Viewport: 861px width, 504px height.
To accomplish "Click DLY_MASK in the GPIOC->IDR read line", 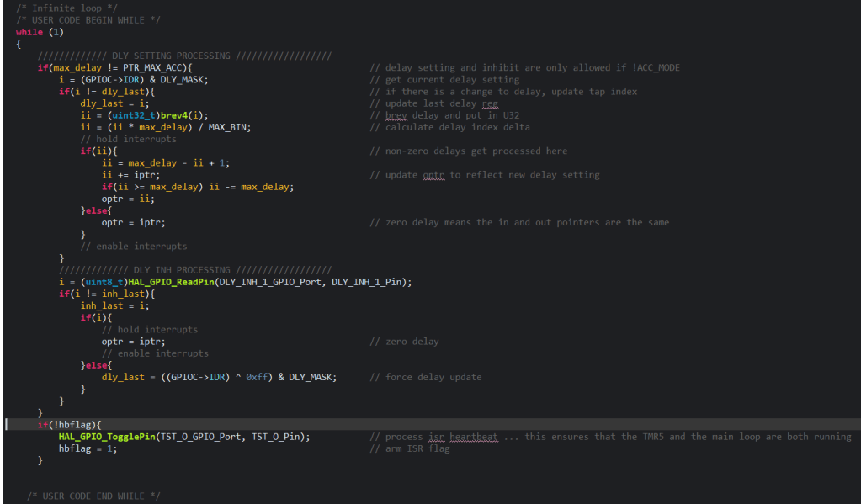I will coord(182,80).
